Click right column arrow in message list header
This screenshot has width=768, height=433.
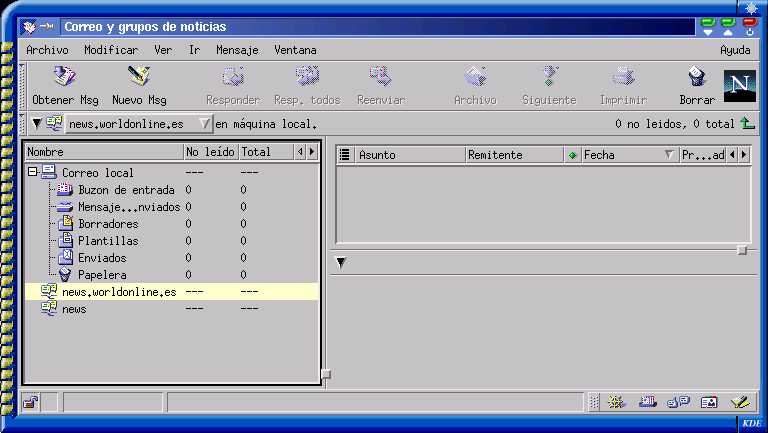pyautogui.click(x=744, y=155)
